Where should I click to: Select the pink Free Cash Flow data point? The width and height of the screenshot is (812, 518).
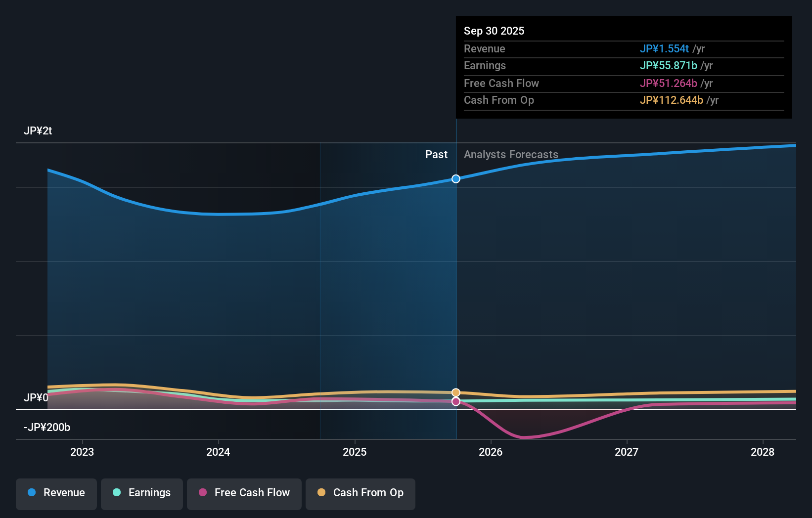(456, 401)
